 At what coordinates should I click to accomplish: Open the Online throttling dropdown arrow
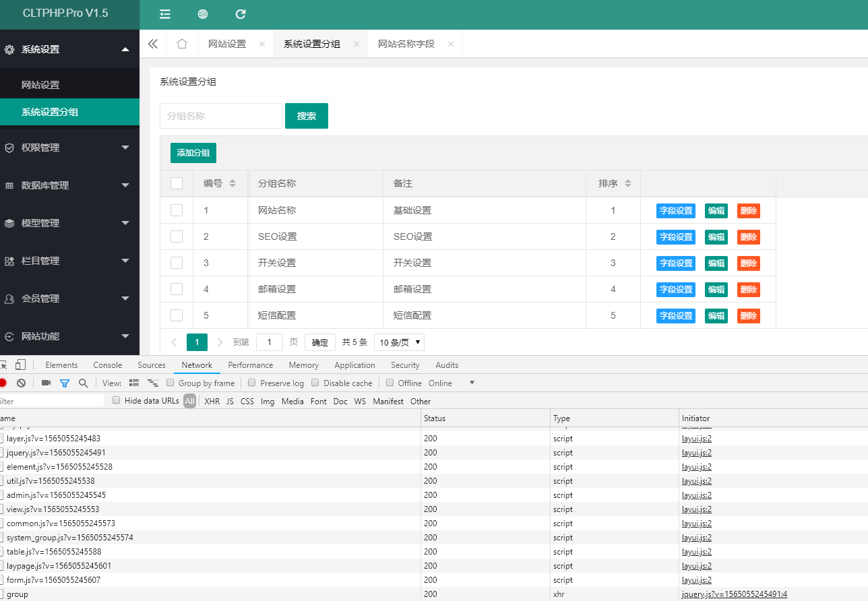(472, 383)
